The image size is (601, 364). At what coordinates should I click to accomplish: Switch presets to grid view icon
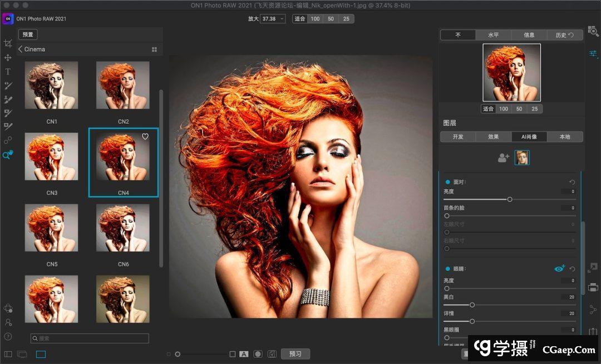click(x=154, y=49)
